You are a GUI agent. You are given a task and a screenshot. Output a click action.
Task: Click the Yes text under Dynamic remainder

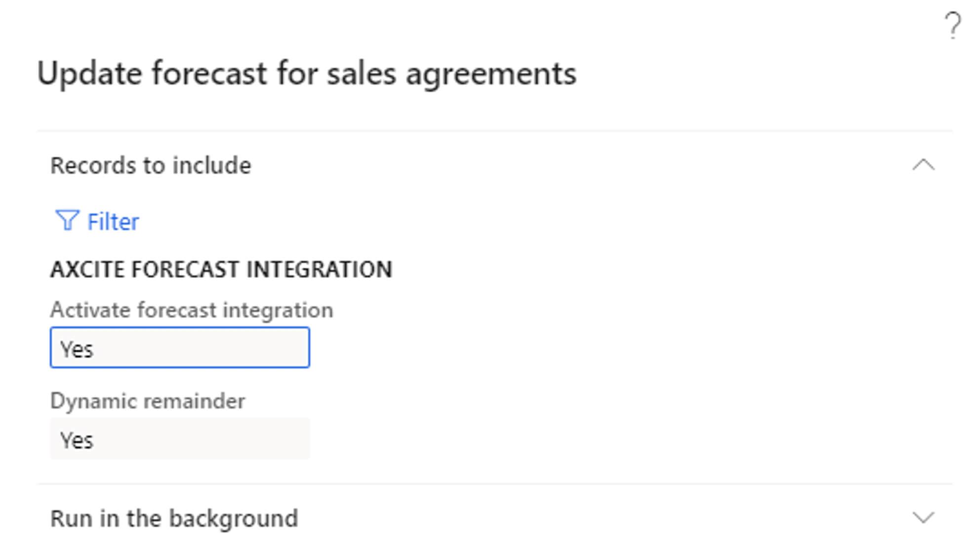click(77, 440)
